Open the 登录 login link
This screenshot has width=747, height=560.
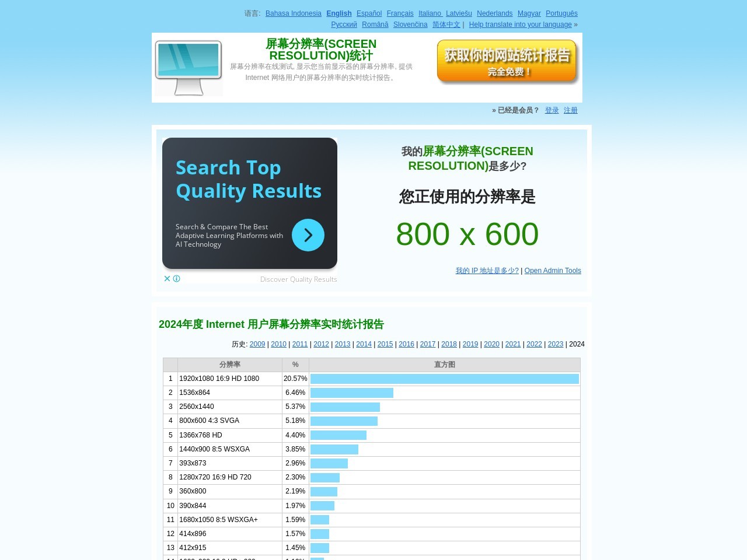(551, 110)
